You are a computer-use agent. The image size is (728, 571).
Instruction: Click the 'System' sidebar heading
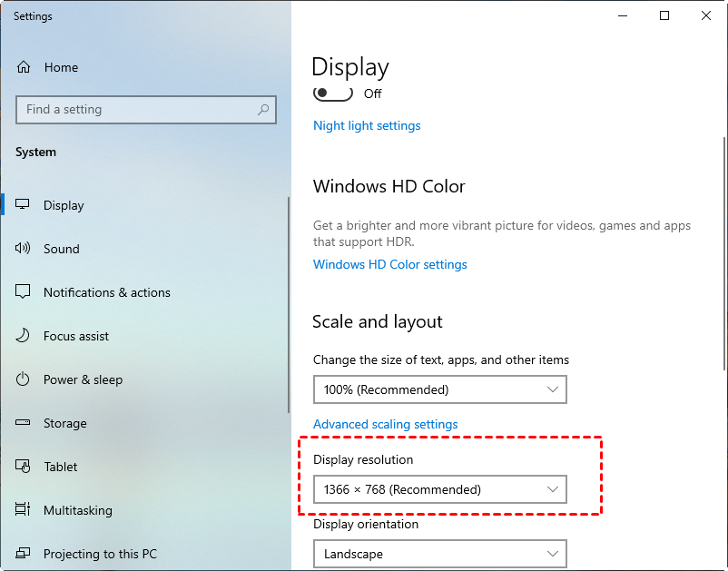(35, 153)
